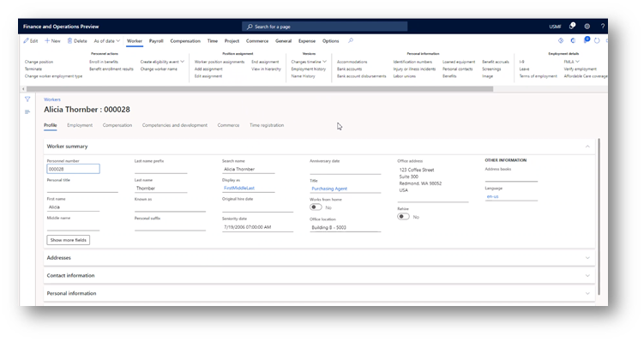This screenshot has width=644, height=342.
Task: Open the Workers breadcrumb link
Action: pos(52,99)
